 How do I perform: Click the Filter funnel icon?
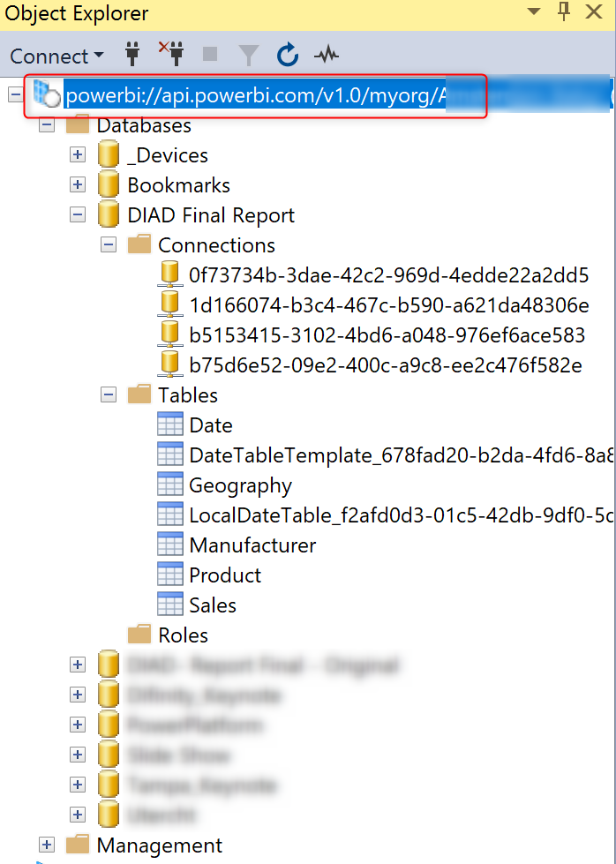pyautogui.click(x=249, y=56)
